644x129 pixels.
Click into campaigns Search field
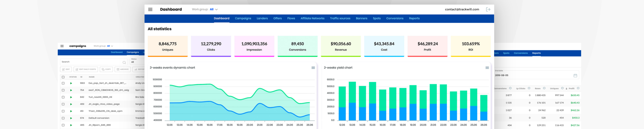(x=94, y=62)
